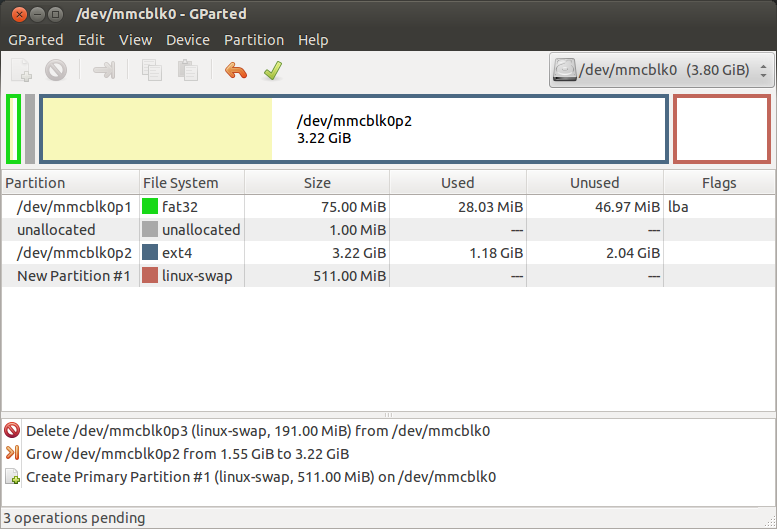Screen dimensions: 777x529
Task: Open the Partition menu
Action: pos(253,40)
